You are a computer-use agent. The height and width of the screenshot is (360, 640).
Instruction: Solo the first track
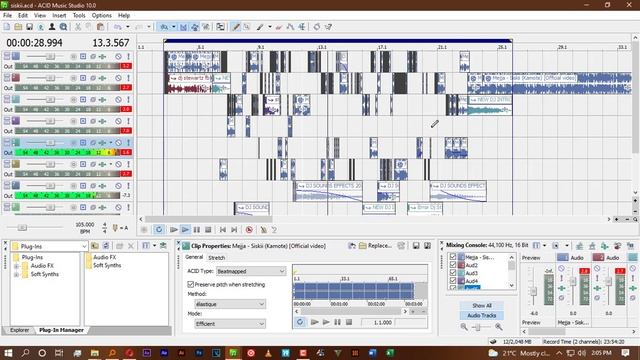pos(128,56)
